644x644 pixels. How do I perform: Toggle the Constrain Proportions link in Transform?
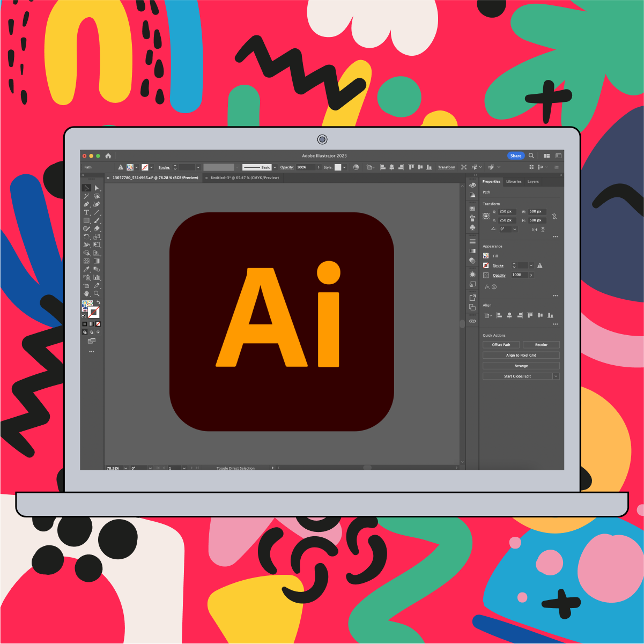coord(554,217)
